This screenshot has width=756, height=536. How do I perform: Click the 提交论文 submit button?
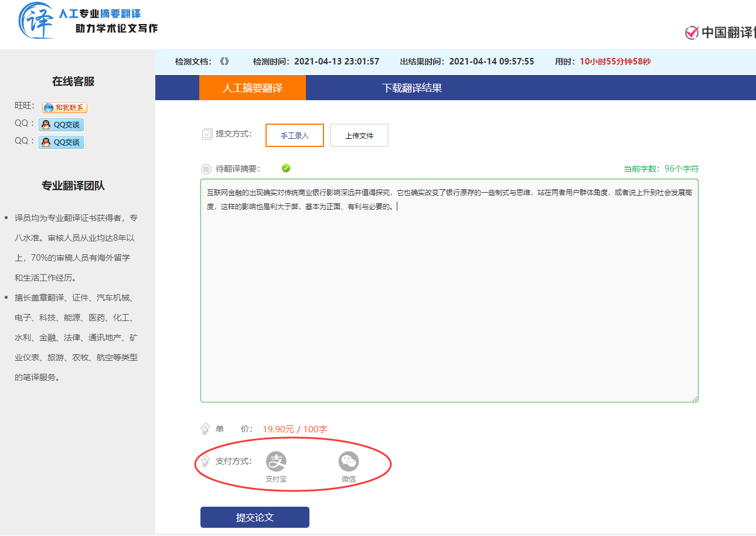tap(255, 517)
